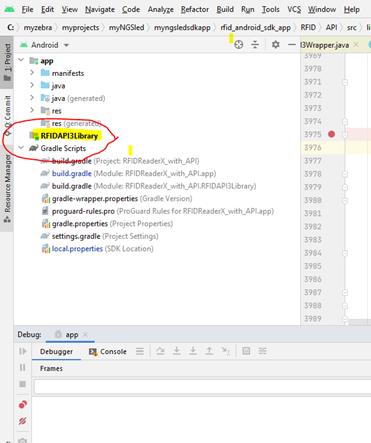Click the myprojects breadcrumb
This screenshot has height=443, width=371.
tap(80, 27)
